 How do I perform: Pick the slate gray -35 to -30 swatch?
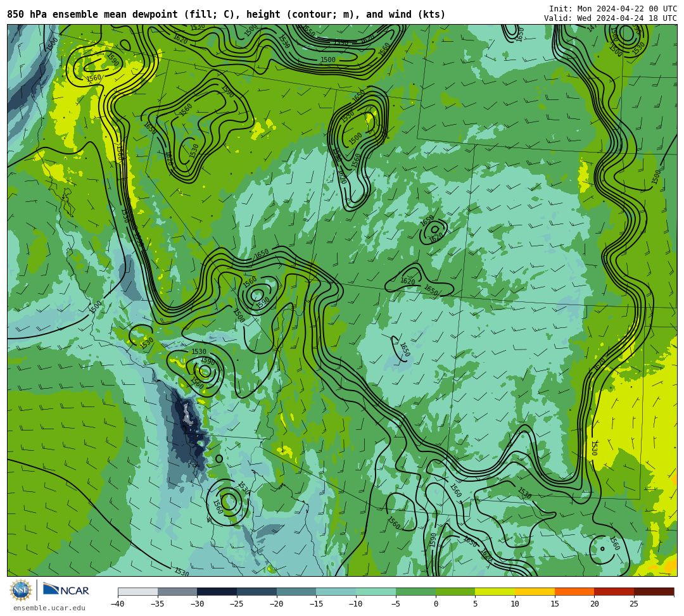(x=177, y=591)
